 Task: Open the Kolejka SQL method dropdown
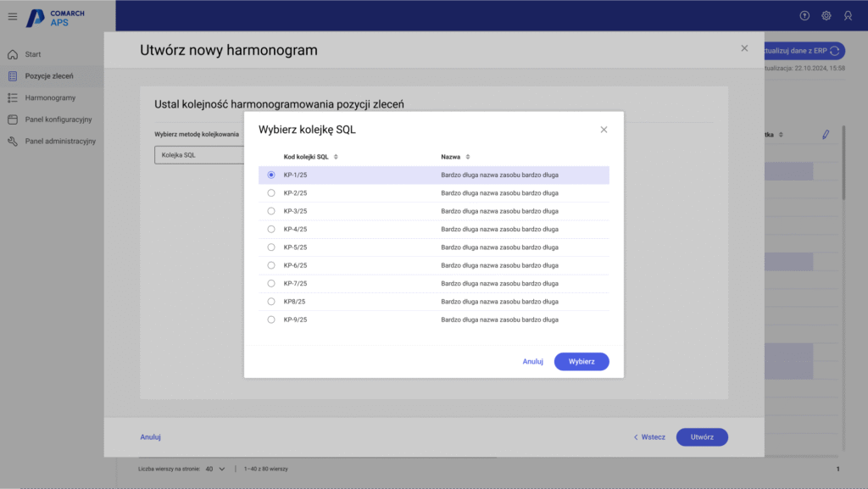pyautogui.click(x=199, y=155)
